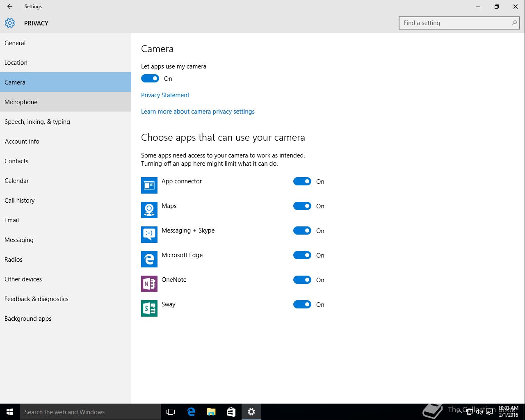Click the OneNote app icon

[x=149, y=284]
